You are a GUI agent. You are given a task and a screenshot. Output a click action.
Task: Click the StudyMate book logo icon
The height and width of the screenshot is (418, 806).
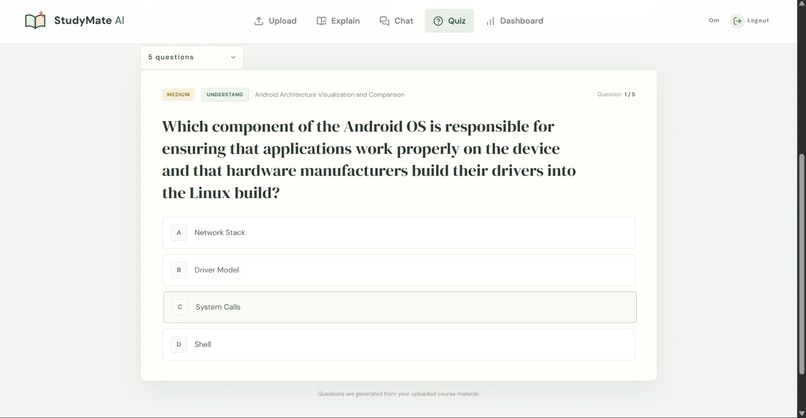tap(35, 21)
